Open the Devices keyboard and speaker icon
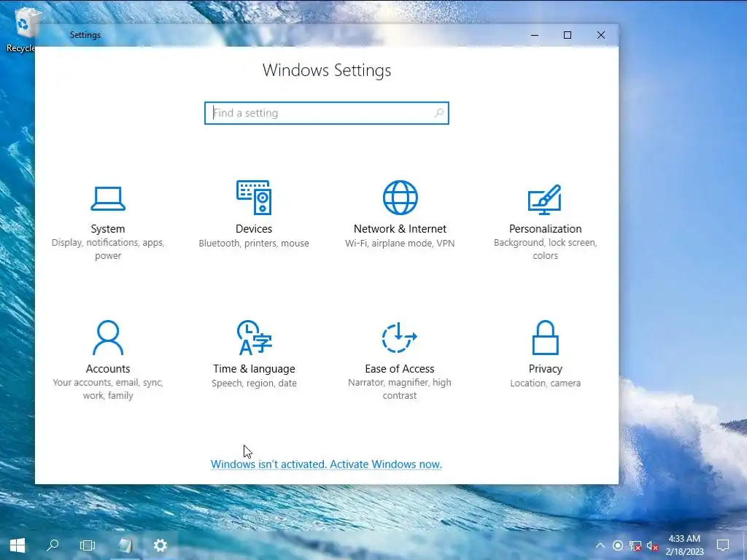This screenshot has height=560, width=747. pos(254,197)
